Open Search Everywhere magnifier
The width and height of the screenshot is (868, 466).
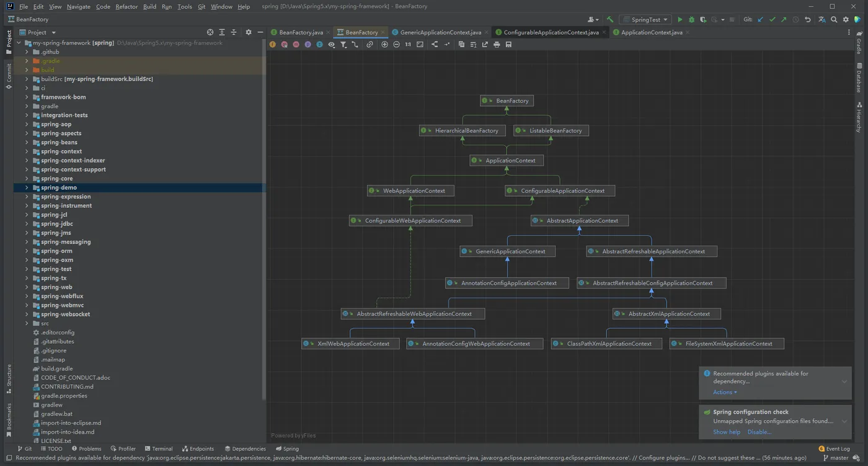tap(834, 19)
